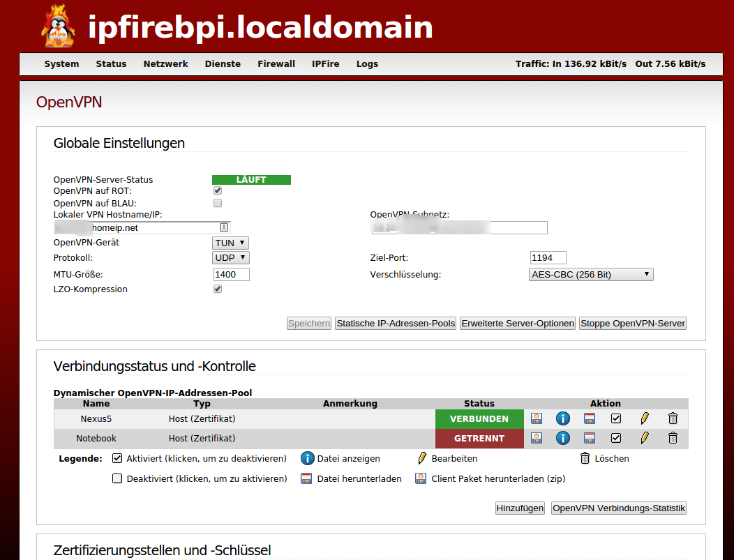
Task: Click the legend 'Datei herunterladen' disk icon
Action: (x=306, y=478)
